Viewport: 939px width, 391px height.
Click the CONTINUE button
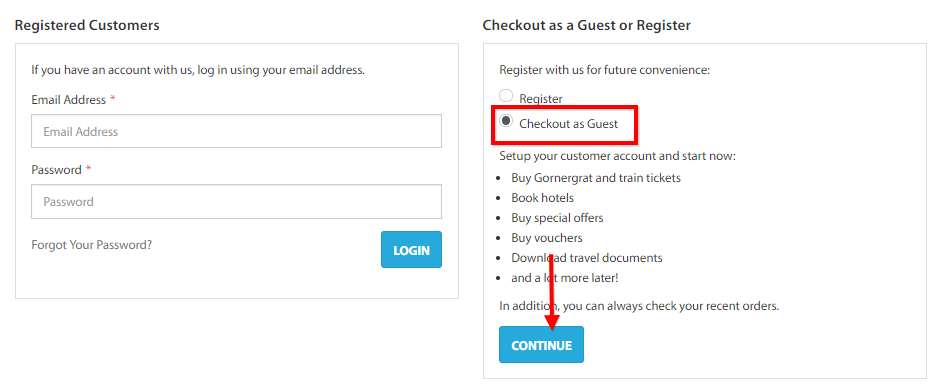(541, 345)
